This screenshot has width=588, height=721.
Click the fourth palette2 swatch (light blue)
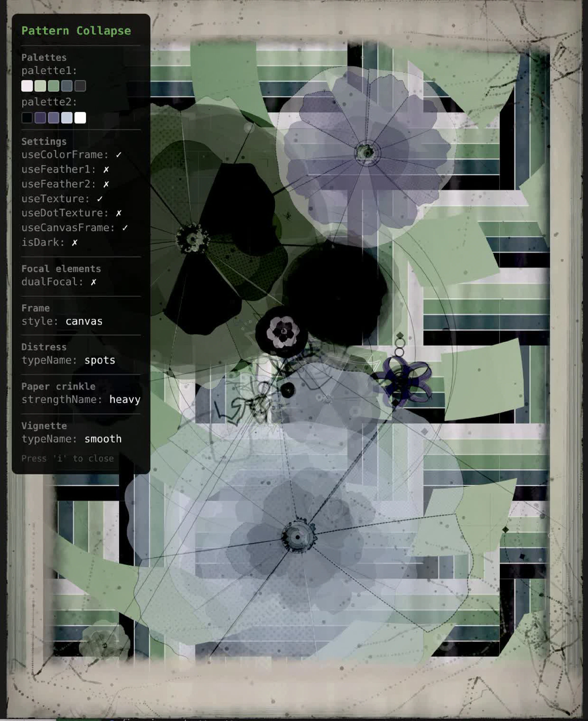point(67,118)
